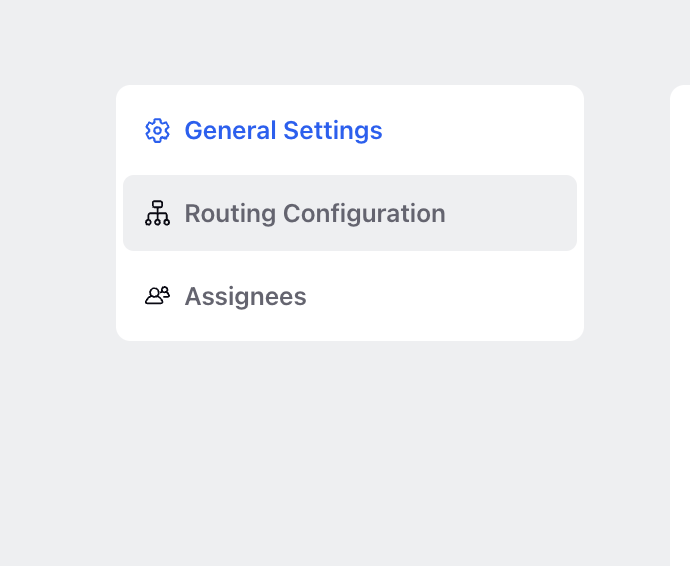Click the white content panel at right edge
Image resolution: width=690 pixels, height=566 pixels.
click(680, 326)
